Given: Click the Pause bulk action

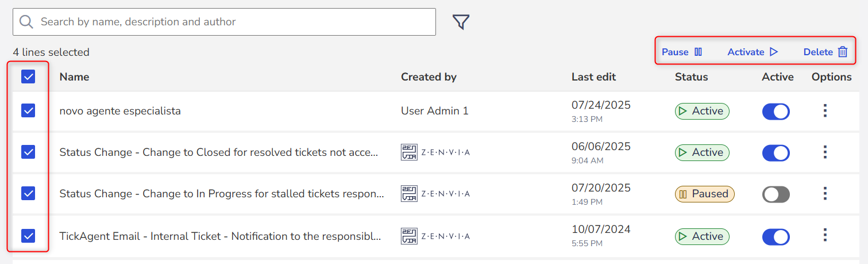Looking at the screenshot, I should (x=682, y=52).
